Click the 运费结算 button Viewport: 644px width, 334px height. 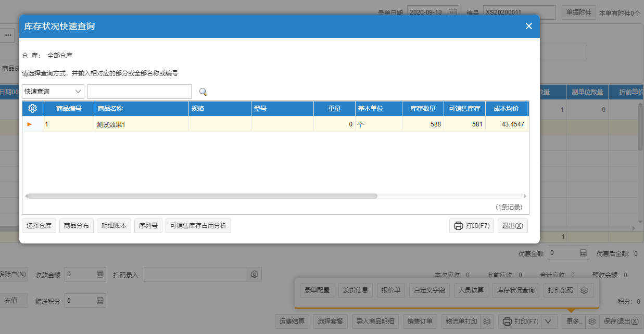tap(292, 322)
